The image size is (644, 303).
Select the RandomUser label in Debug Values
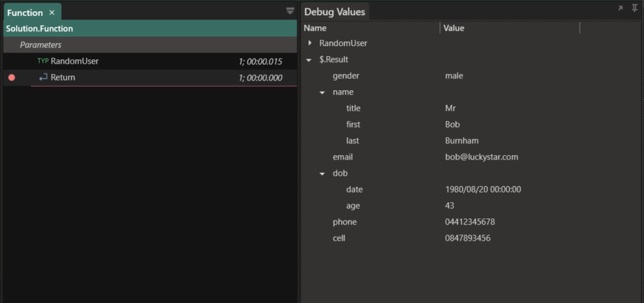(343, 43)
